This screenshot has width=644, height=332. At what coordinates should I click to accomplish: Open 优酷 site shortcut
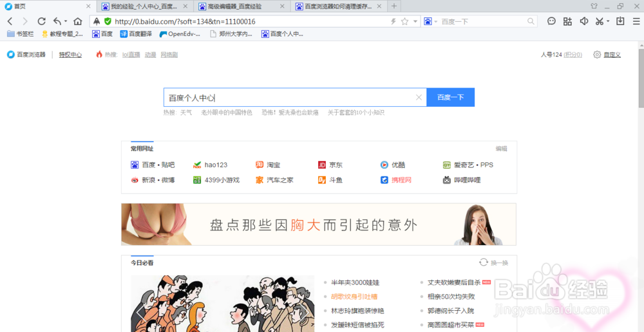point(393,165)
